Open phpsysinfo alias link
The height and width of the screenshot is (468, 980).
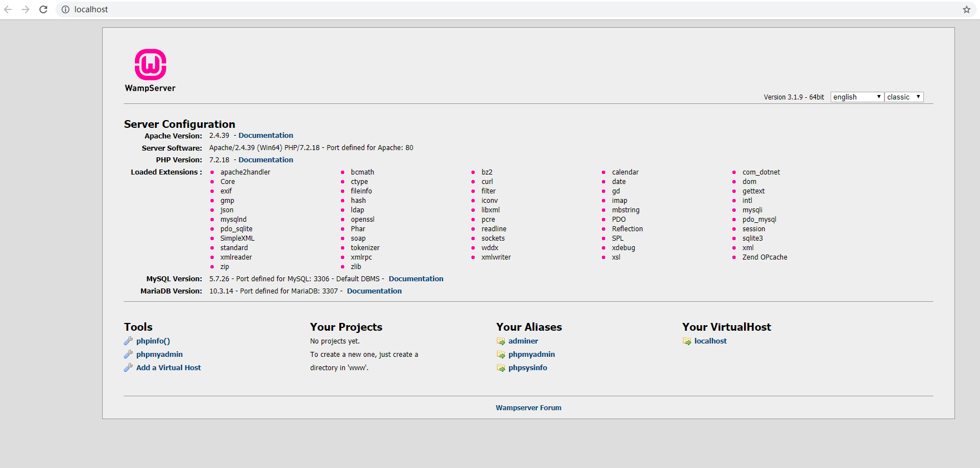pyautogui.click(x=527, y=368)
